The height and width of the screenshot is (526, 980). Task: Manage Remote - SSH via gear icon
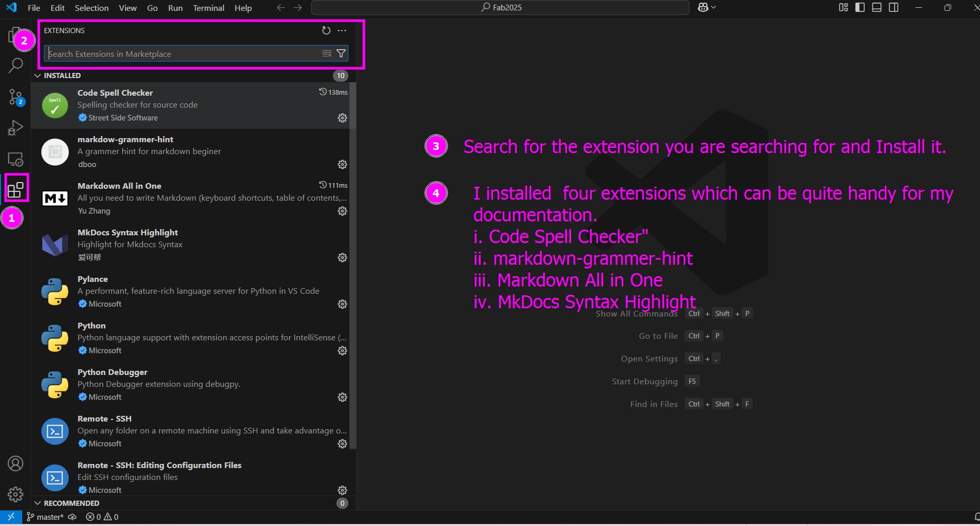pos(342,444)
